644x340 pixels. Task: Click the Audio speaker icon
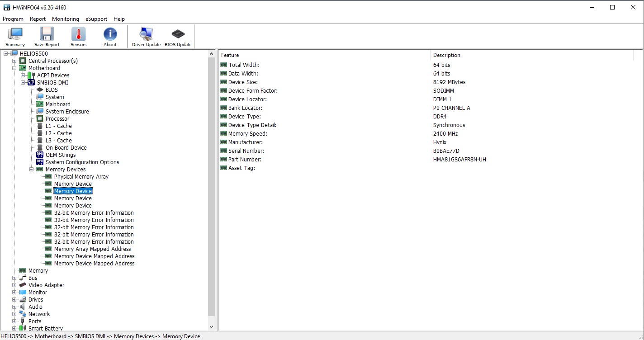(x=23, y=307)
